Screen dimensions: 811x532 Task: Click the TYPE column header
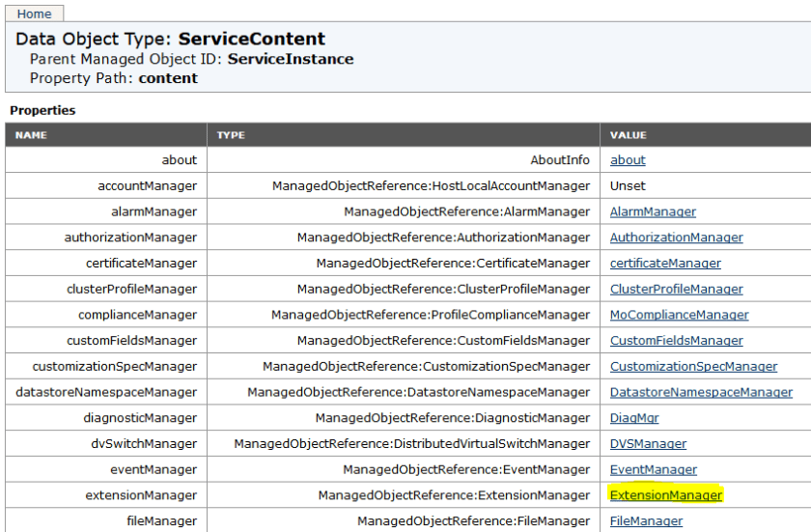coord(231,135)
